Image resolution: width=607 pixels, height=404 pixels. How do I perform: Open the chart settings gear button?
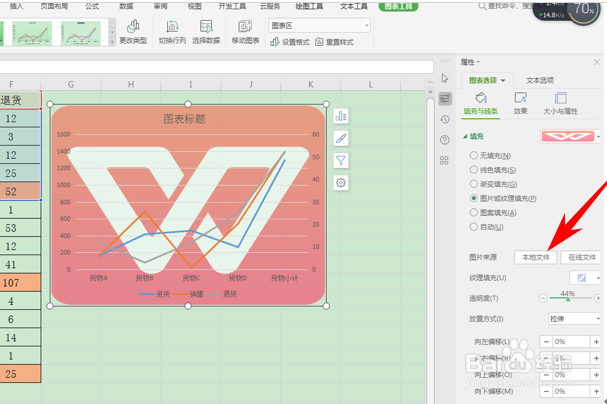click(341, 183)
